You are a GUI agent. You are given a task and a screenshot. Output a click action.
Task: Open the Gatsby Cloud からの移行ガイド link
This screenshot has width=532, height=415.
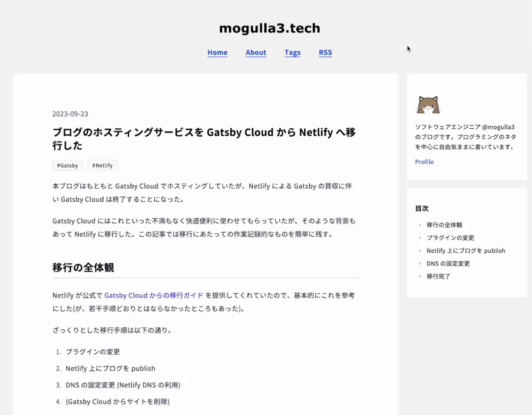(x=154, y=295)
